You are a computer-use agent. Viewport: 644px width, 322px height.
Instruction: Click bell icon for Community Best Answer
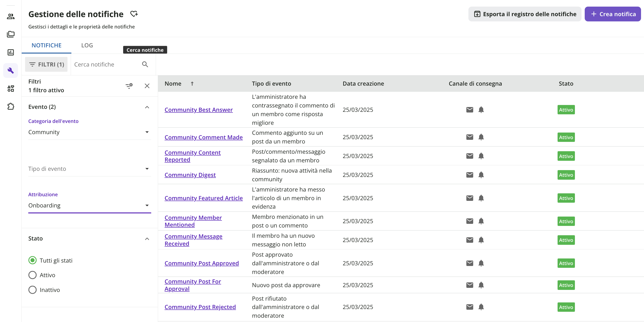click(481, 110)
